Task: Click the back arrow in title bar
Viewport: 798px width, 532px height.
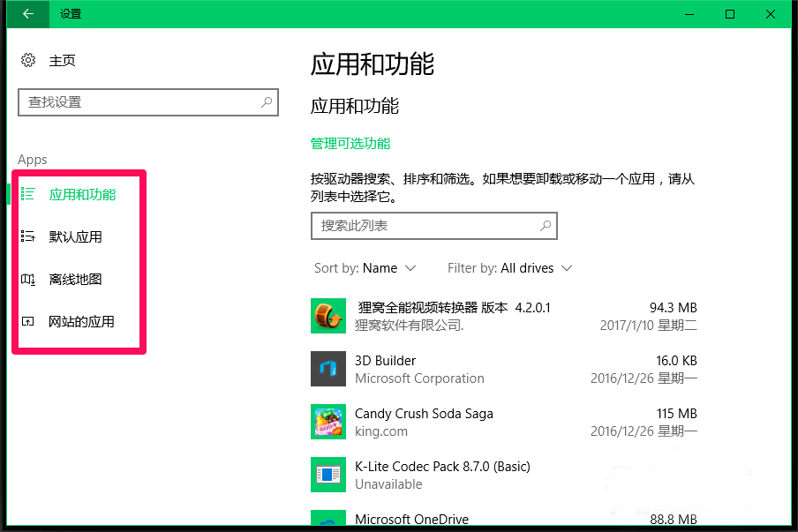Action: (28, 14)
